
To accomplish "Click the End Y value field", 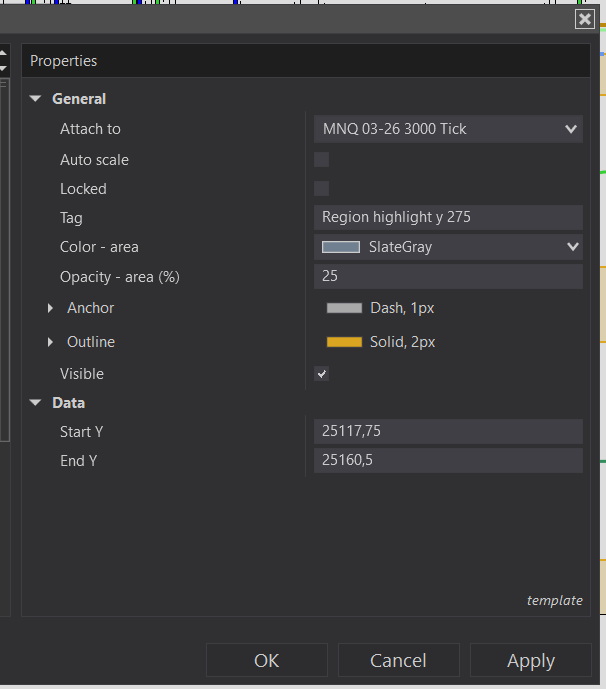I will (447, 460).
